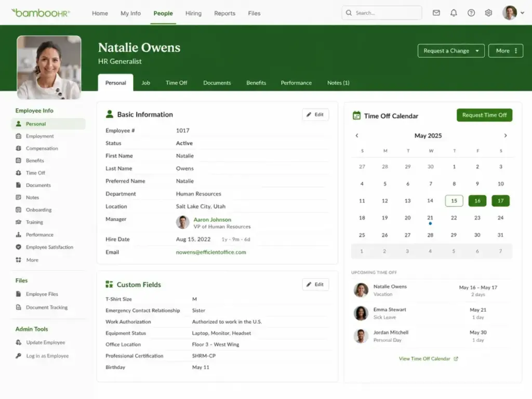Image resolution: width=532 pixels, height=399 pixels.
Task: Select May 21 on the calendar
Action: tap(430, 218)
